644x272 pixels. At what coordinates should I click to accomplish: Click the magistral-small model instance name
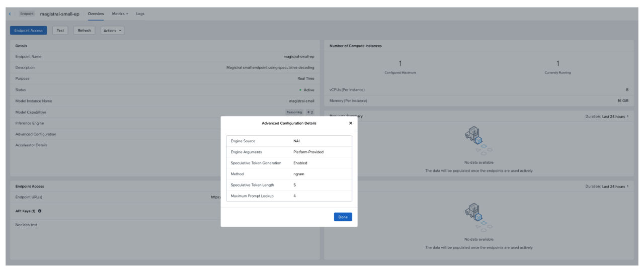(301, 101)
